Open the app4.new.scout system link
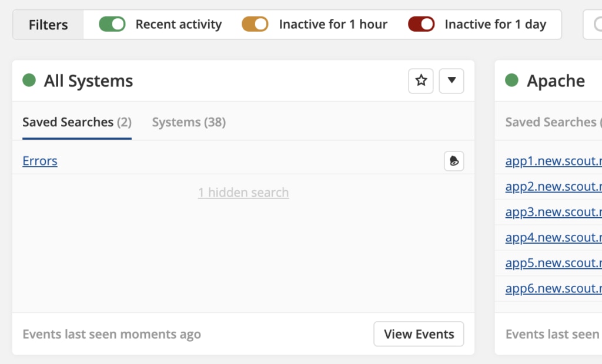 554,238
